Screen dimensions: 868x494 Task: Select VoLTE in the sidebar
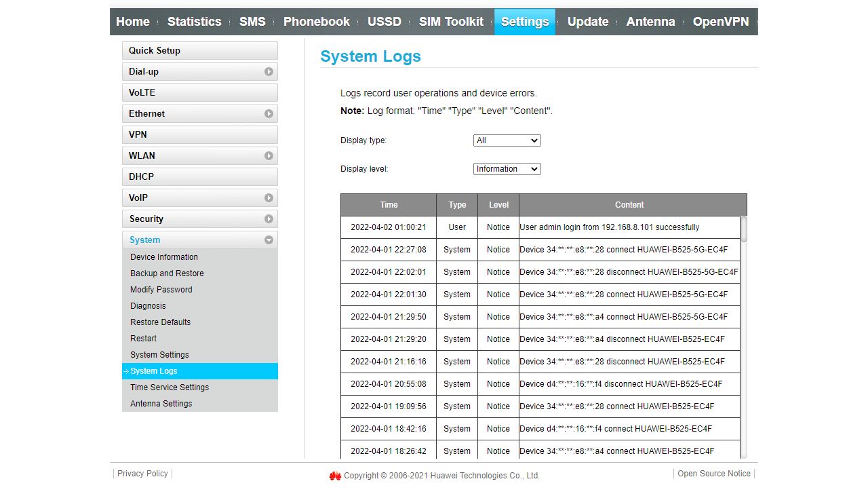[200, 92]
